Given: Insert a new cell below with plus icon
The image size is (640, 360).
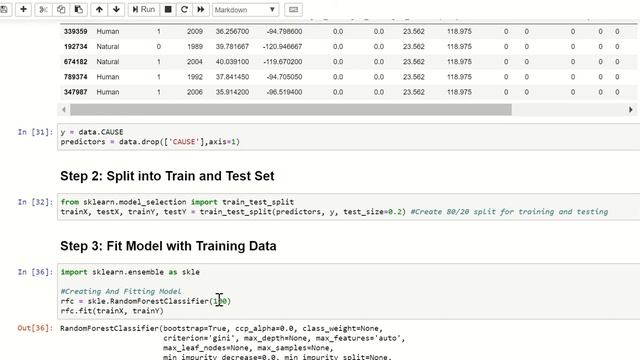Looking at the screenshot, I should point(23,9).
